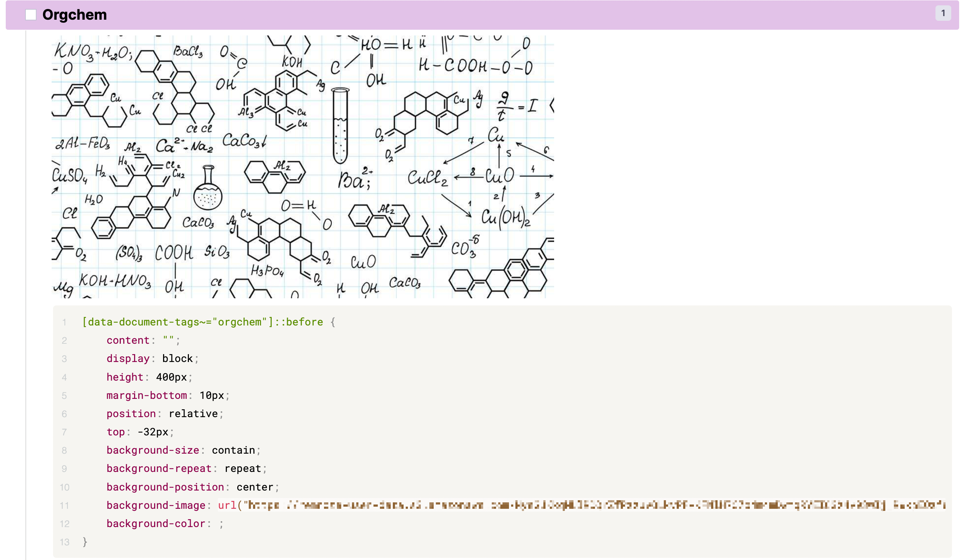
Task: Click the position relative code line
Action: 165,414
